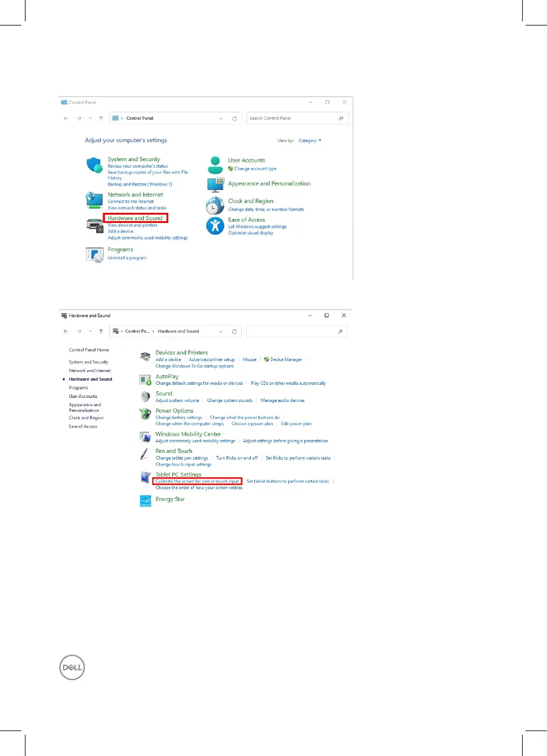Click 'Manage audio devices' link
Image resolution: width=547 pixels, height=756 pixels.
click(x=283, y=400)
